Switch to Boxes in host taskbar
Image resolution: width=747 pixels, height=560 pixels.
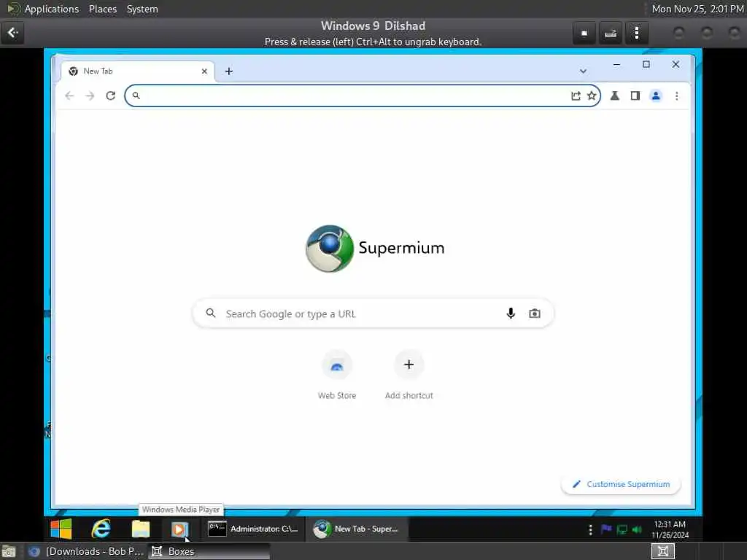coord(209,551)
